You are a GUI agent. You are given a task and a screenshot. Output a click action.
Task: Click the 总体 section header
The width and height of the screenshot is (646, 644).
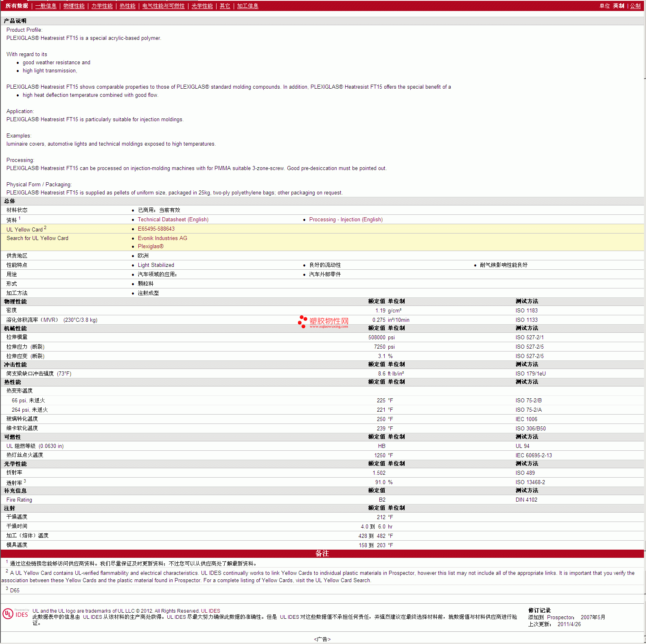click(x=9, y=201)
